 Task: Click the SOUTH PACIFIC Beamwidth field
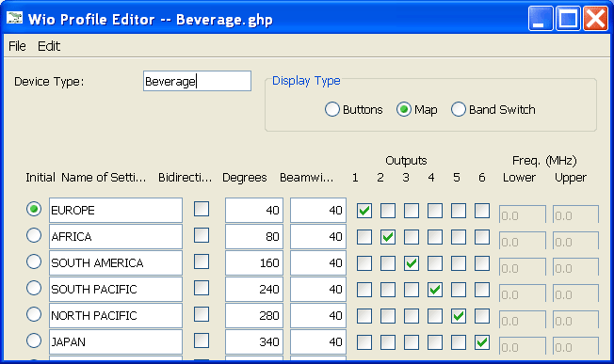(x=318, y=289)
